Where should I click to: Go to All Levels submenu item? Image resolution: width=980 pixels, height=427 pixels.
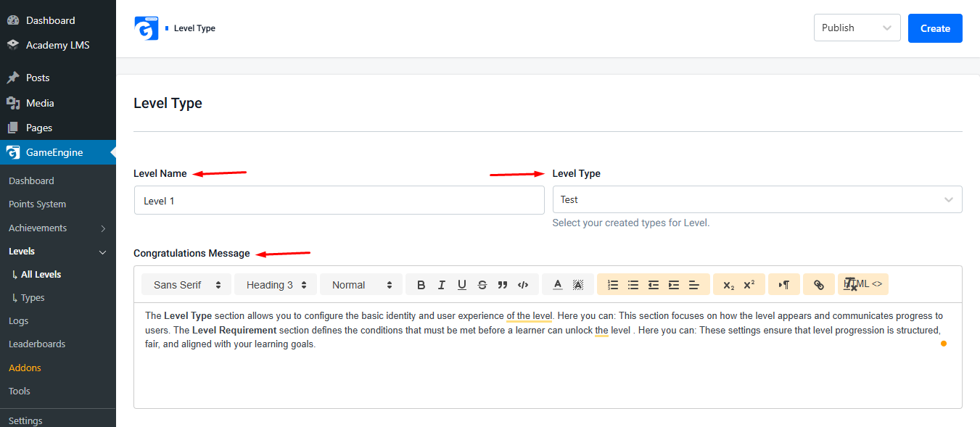click(41, 275)
